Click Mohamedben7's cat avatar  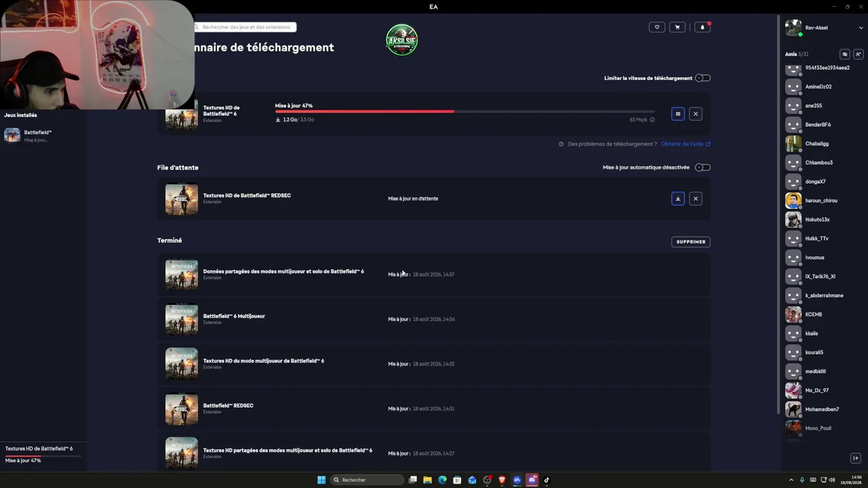coord(793,409)
